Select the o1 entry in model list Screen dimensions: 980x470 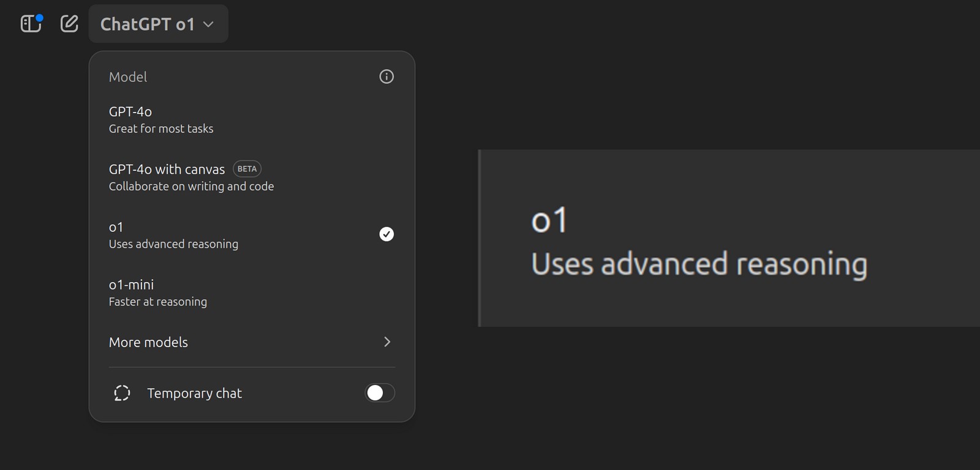(x=173, y=235)
